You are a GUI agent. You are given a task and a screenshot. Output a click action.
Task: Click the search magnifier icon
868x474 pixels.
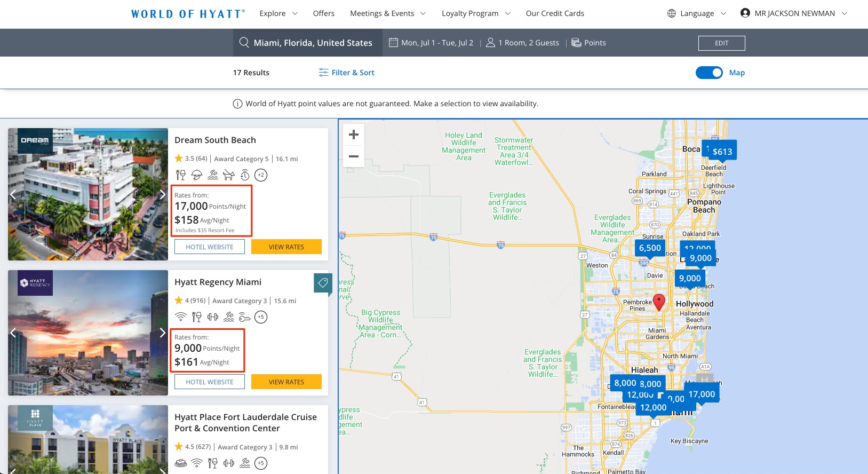pos(244,42)
